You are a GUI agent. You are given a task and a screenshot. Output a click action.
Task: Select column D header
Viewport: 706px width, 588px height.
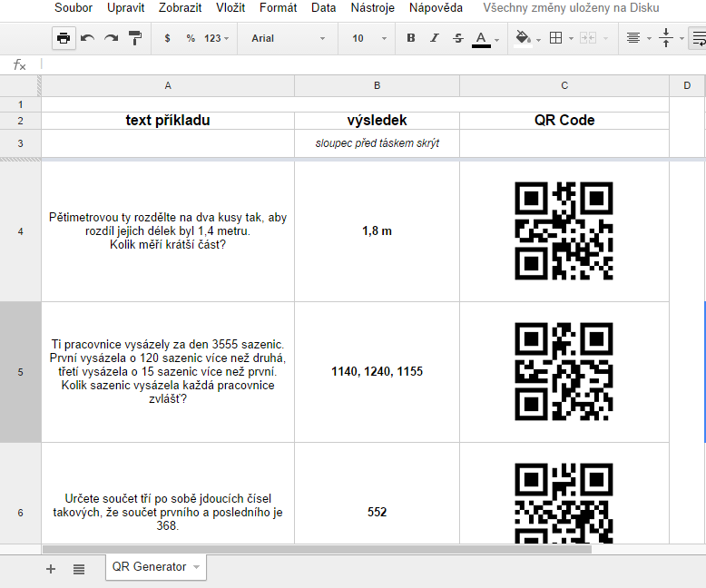click(x=687, y=85)
